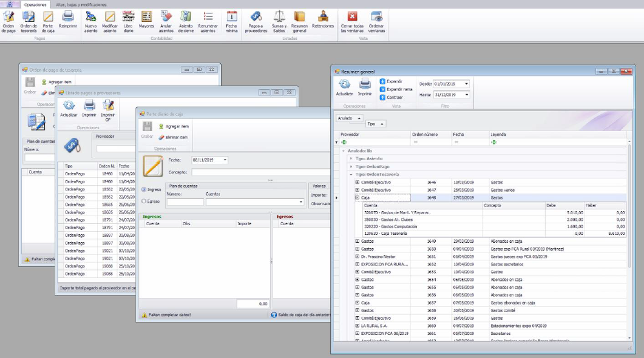Open the Desde date dropdown
This screenshot has height=358, width=644.
tap(466, 84)
